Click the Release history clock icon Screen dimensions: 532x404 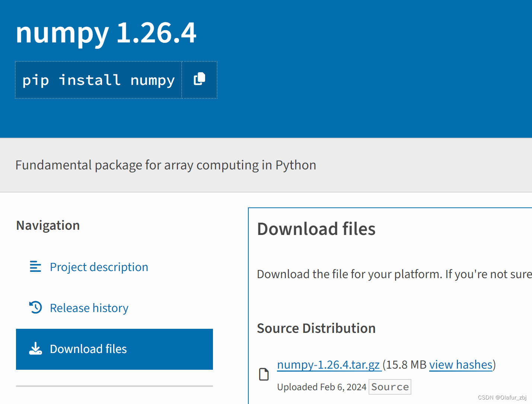tap(36, 308)
